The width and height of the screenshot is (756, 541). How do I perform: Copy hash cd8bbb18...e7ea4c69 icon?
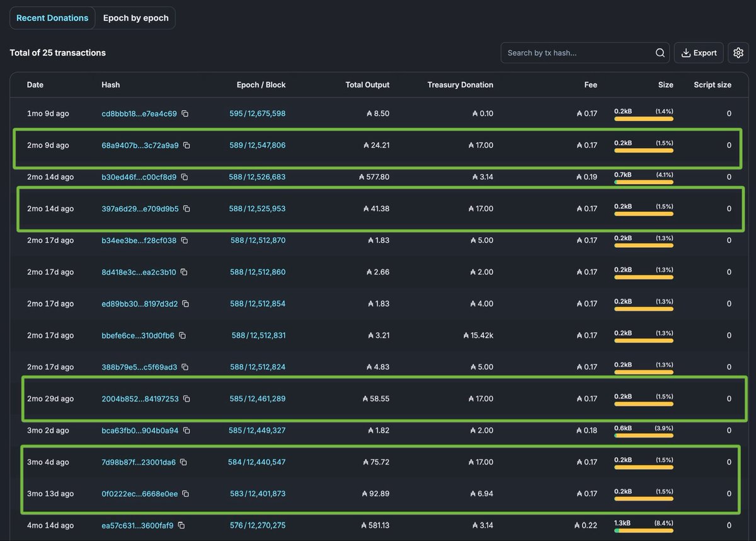(x=185, y=113)
